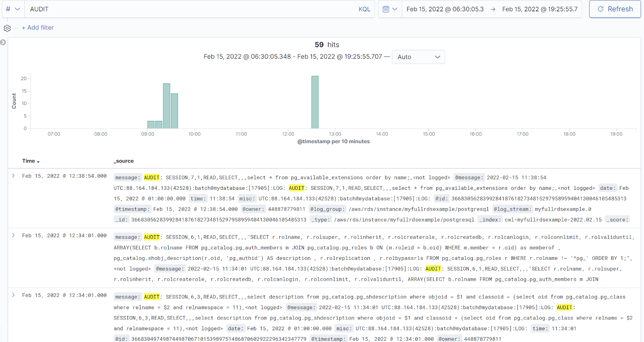The width and height of the screenshot is (644, 342).
Task: Expand the first 12:34:01 log entry
Action: point(13,235)
